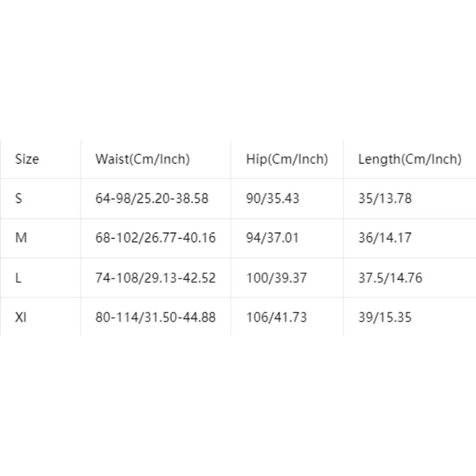
Task: Click the S size row label
Action: (x=18, y=198)
